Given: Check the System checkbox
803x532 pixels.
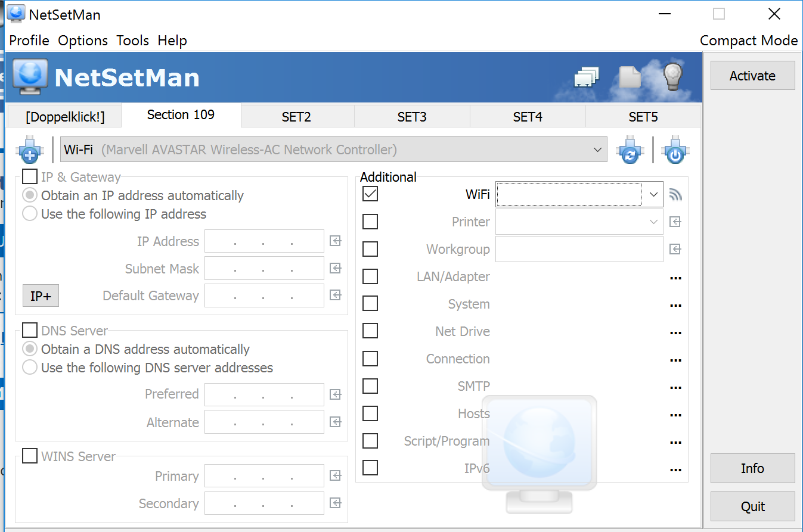Looking at the screenshot, I should point(370,304).
